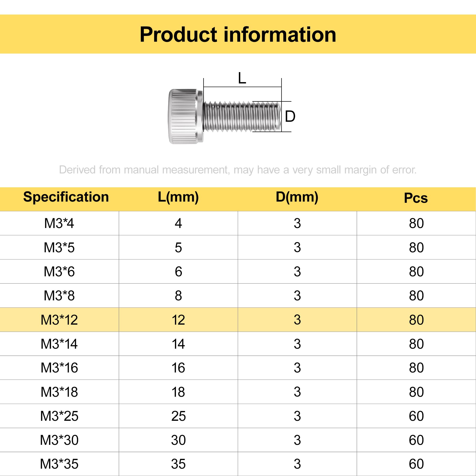Select the L dimension label above the screw
Viewport: 476px width, 476px height.
click(242, 78)
